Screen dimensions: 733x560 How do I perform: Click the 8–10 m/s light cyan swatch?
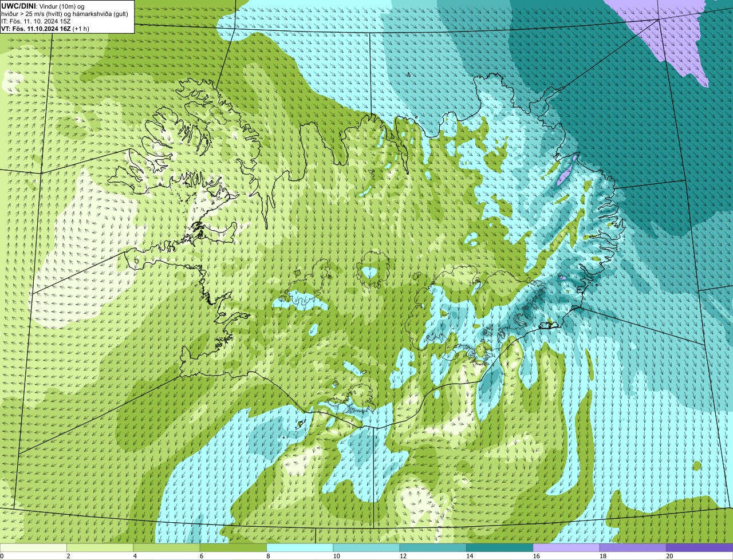point(299,548)
